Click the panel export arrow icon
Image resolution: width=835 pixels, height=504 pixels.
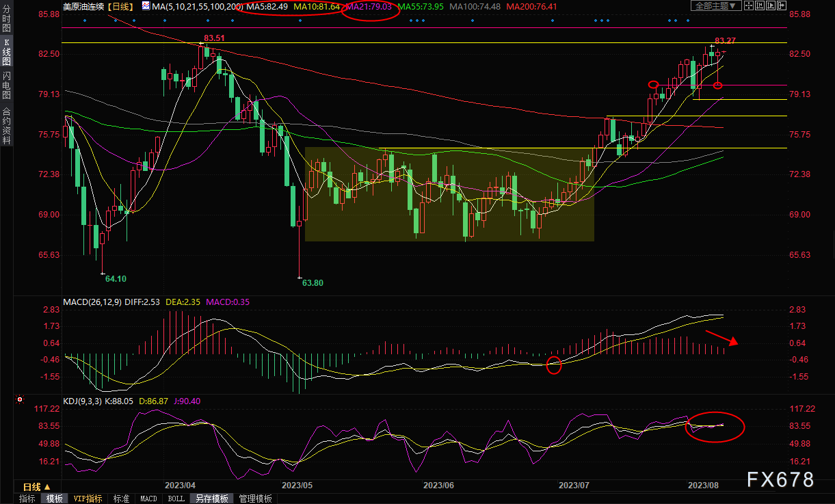[782, 5]
